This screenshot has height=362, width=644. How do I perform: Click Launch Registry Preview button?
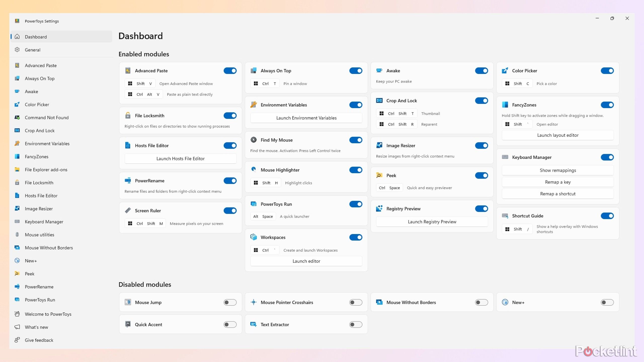pyautogui.click(x=432, y=222)
